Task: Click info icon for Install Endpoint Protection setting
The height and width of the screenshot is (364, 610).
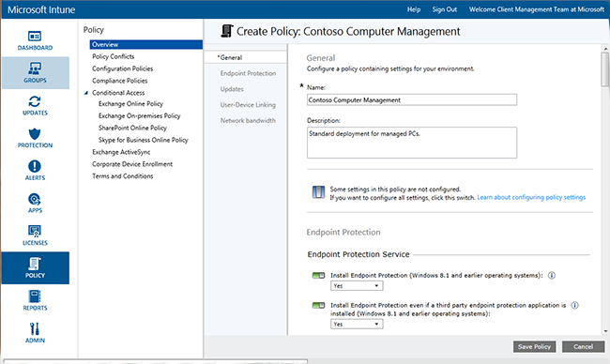Action: coord(552,275)
